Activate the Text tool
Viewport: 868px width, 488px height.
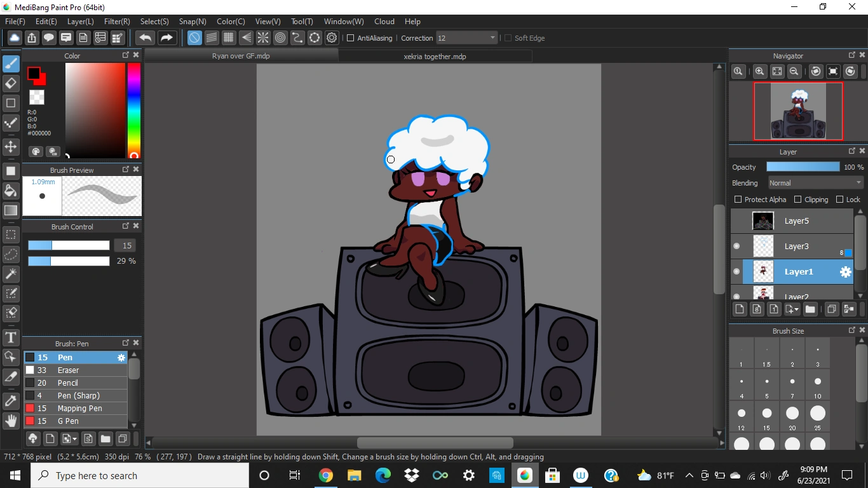(11, 337)
